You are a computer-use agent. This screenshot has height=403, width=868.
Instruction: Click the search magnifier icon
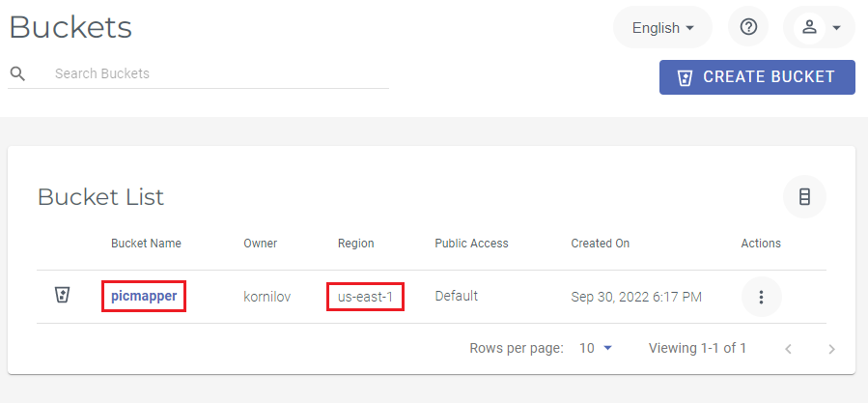17,73
